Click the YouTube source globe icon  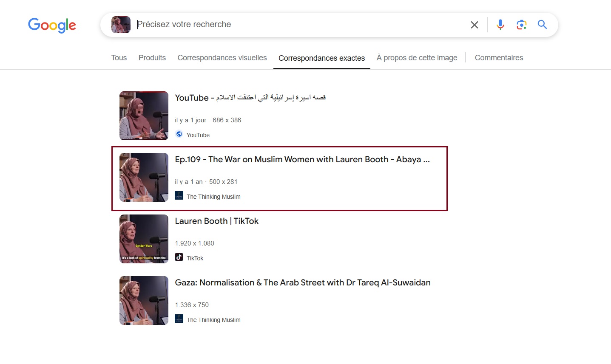(179, 134)
